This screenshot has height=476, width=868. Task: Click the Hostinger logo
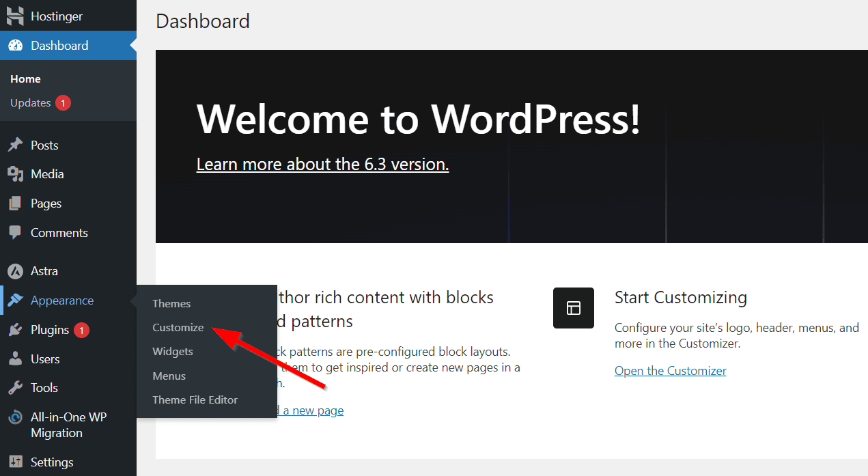click(15, 15)
